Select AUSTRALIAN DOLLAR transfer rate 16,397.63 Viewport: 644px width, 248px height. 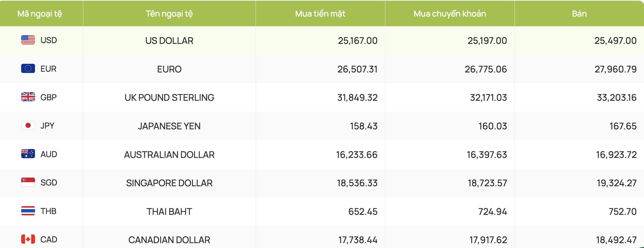tap(487, 155)
